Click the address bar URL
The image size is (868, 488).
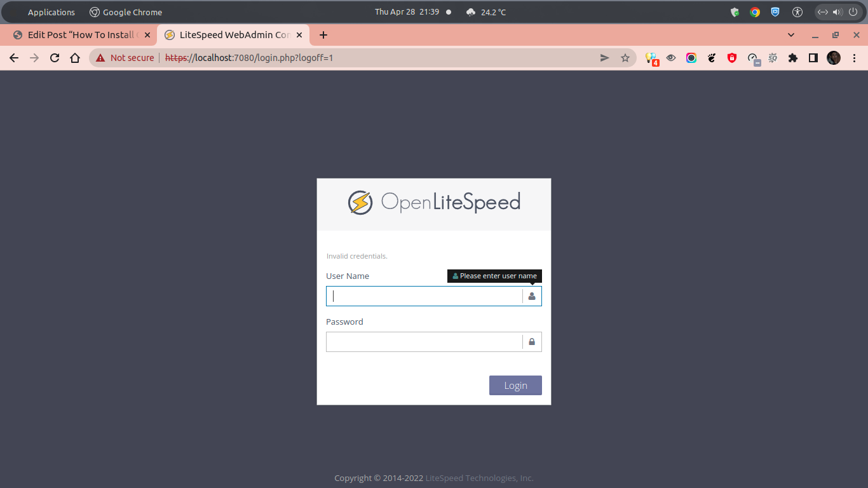tap(249, 58)
